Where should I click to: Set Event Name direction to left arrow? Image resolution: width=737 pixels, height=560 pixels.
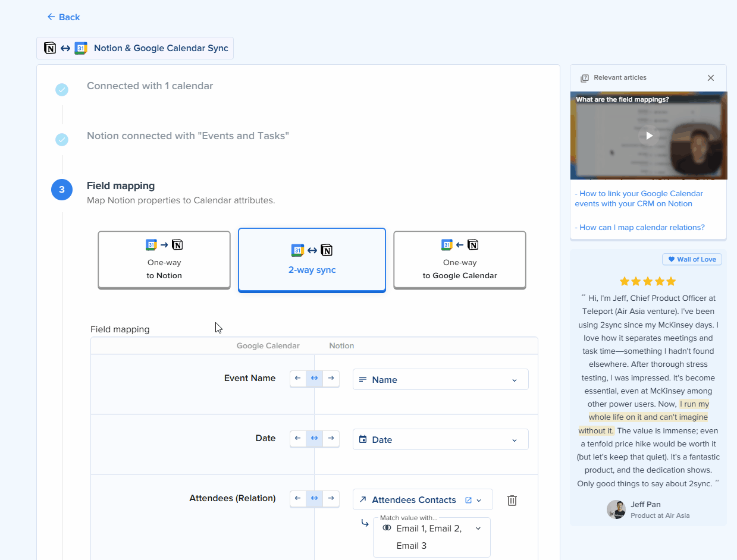click(x=298, y=379)
